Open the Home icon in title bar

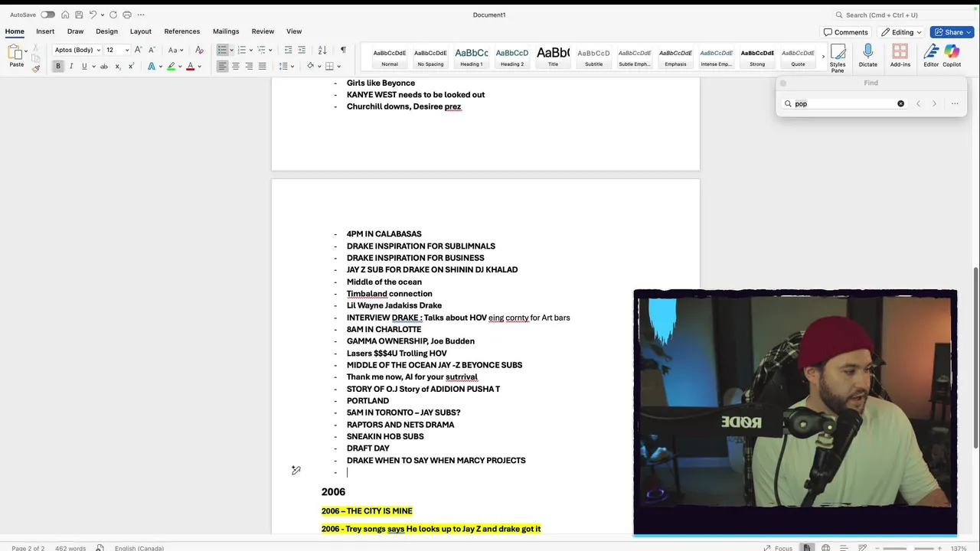[65, 15]
